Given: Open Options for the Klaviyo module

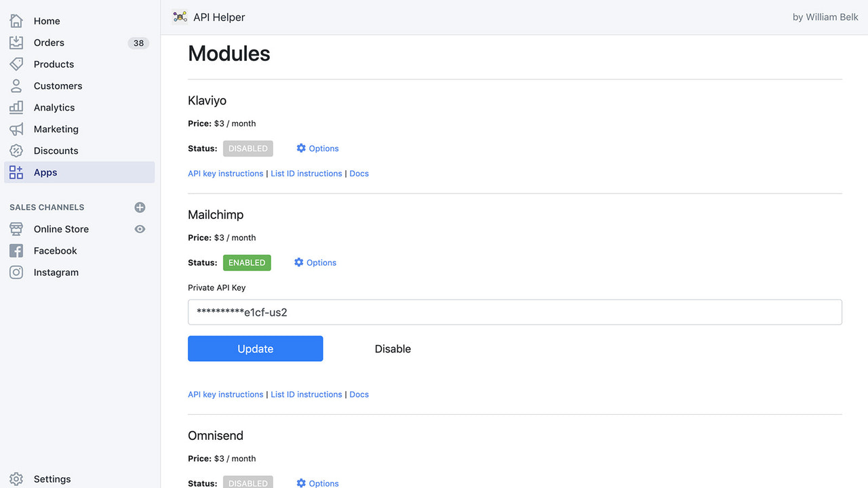Looking at the screenshot, I should pos(317,148).
